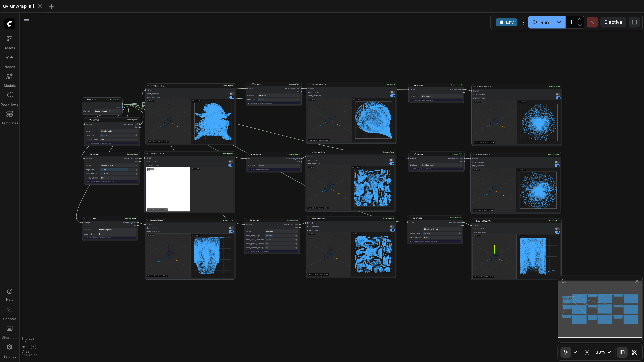
Task: Open the libigl_harmonic backend dropdown
Action: pos(441,165)
